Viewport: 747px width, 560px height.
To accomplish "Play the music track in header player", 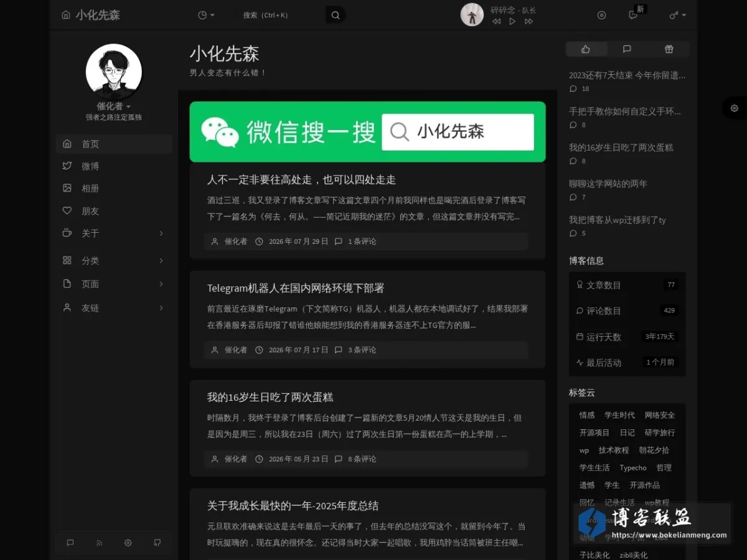I will click(x=512, y=21).
